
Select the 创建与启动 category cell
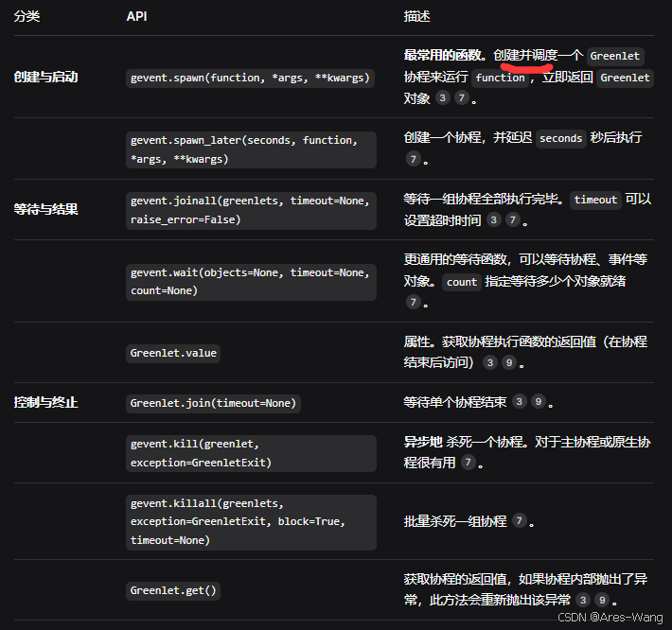click(x=45, y=77)
